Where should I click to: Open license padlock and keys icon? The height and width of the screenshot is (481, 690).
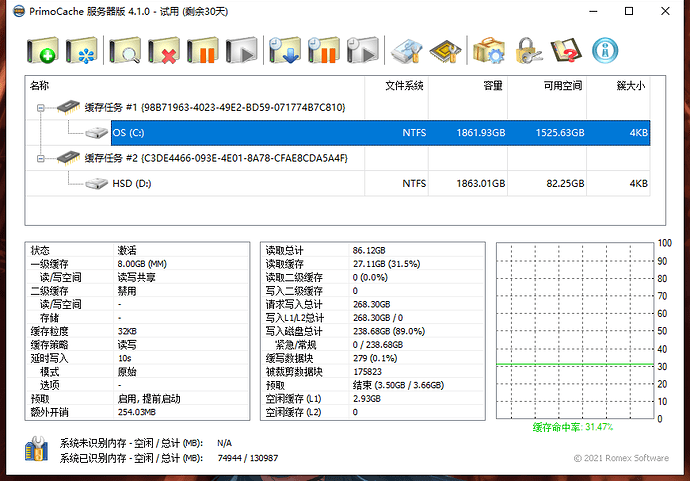coord(528,50)
